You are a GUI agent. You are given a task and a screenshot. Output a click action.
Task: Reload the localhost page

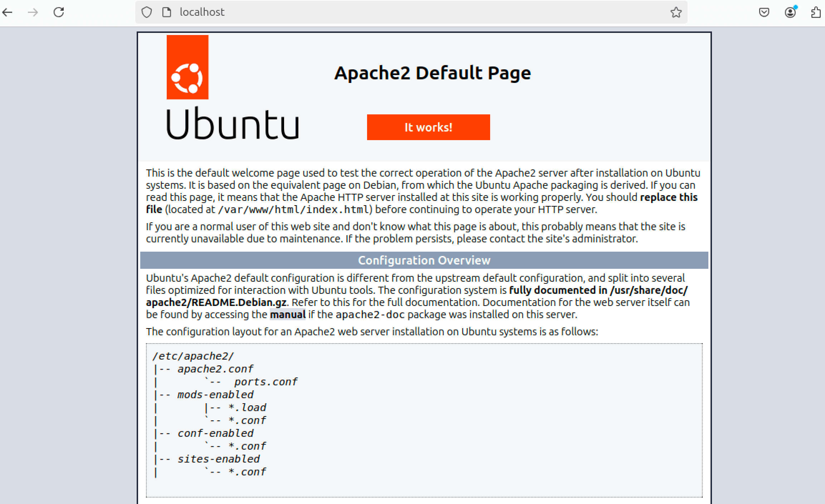(x=59, y=13)
